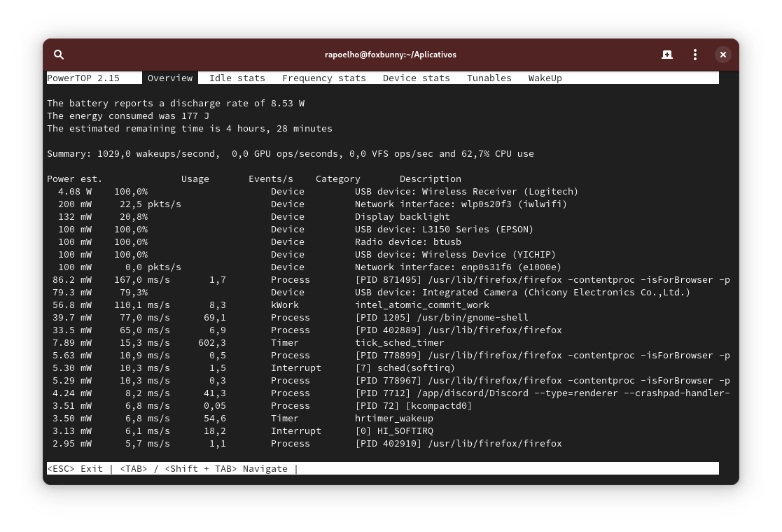Select the Display backlight row
Image resolution: width=782 pixels, height=532 pixels.
coord(253,216)
